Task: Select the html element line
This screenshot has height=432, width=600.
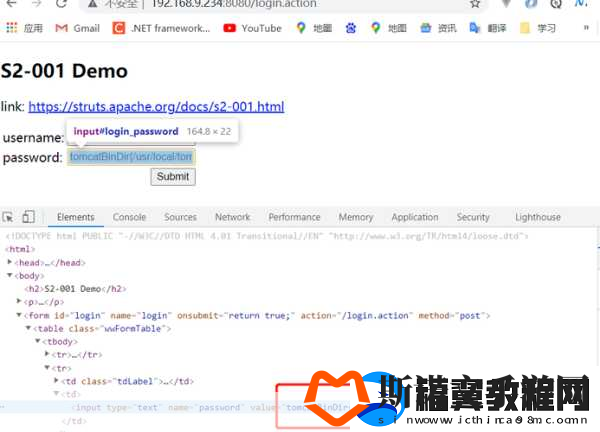Action: coord(20,249)
